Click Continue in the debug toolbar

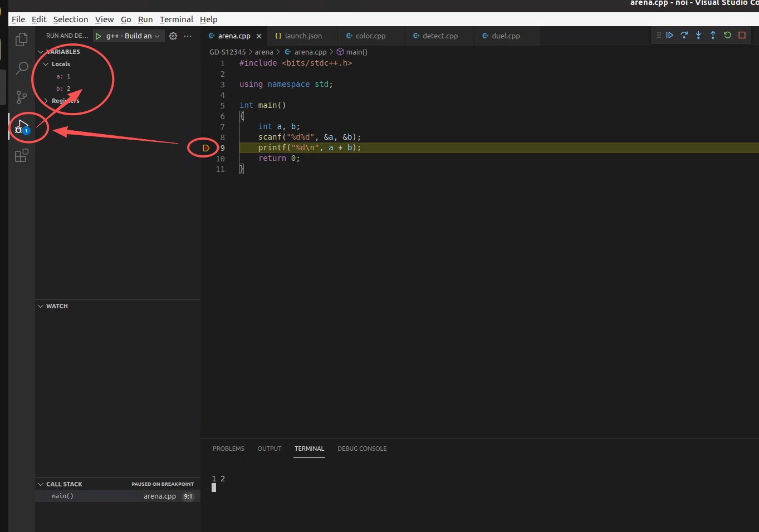(x=670, y=35)
